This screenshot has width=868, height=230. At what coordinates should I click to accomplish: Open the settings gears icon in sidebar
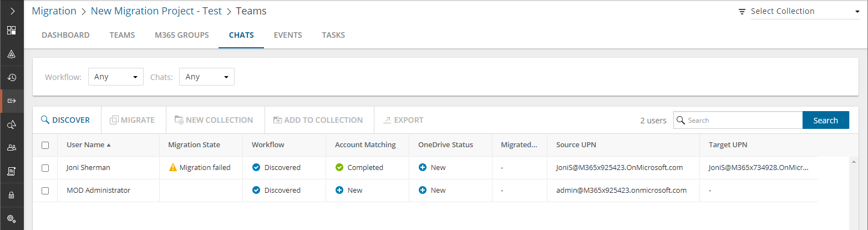(x=12, y=218)
